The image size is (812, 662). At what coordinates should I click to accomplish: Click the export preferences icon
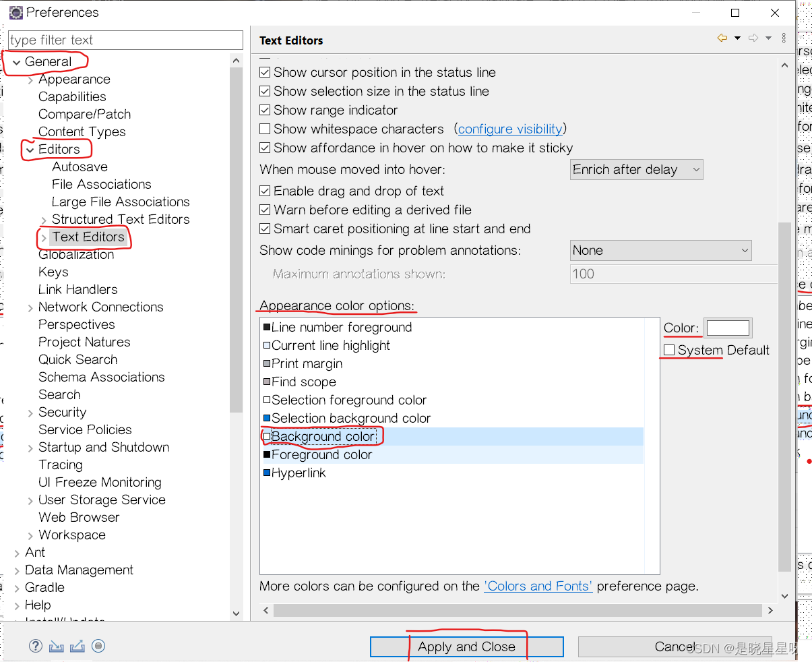pos(77,646)
